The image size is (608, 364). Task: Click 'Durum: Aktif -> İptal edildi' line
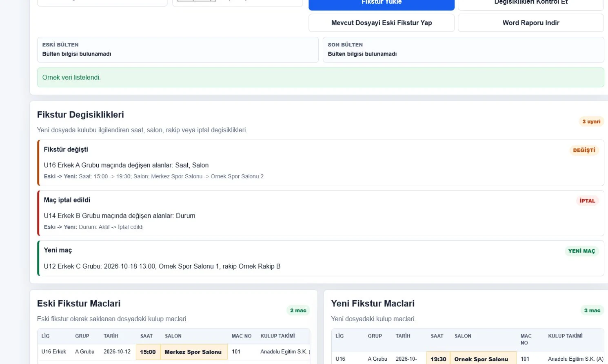pyautogui.click(x=94, y=227)
